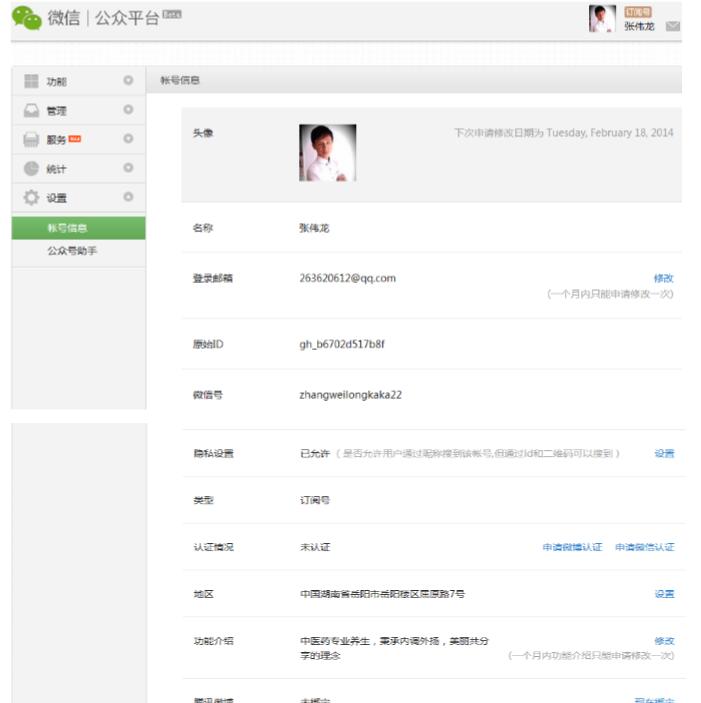
Task: Open 公众号助手 in the sidebar
Action: (72, 251)
